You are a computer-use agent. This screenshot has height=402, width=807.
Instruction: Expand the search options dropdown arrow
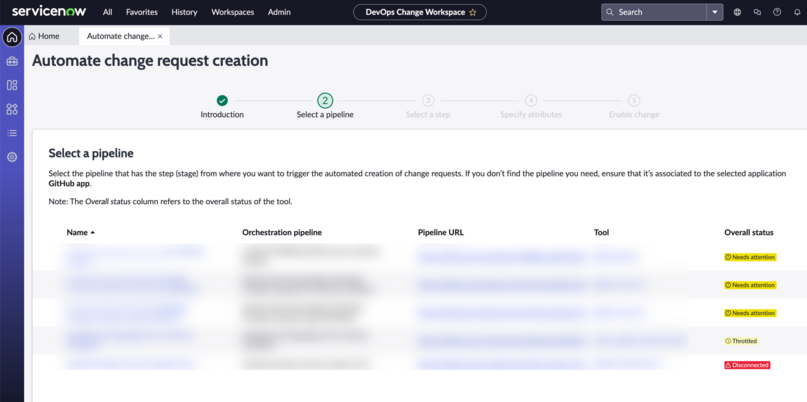click(715, 12)
